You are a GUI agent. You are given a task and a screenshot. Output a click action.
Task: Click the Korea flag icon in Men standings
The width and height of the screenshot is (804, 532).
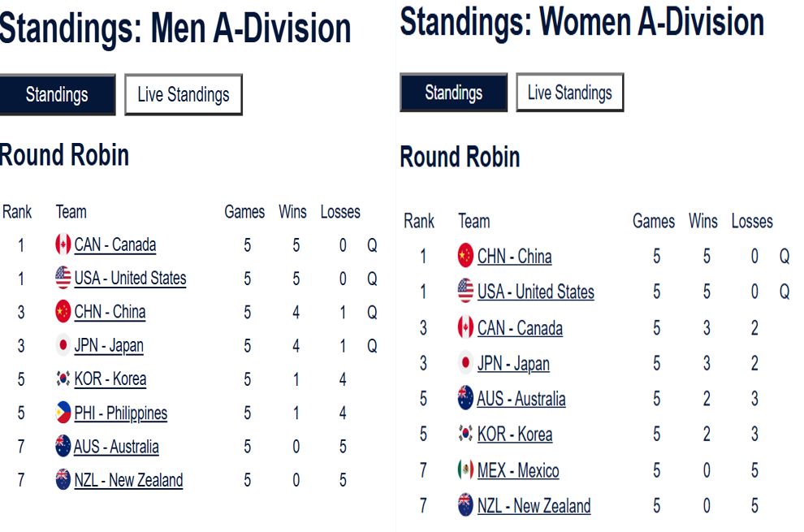point(63,378)
